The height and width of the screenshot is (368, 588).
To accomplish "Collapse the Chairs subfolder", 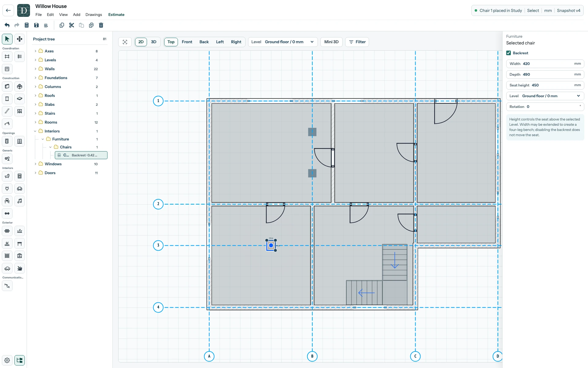I will coord(51,147).
